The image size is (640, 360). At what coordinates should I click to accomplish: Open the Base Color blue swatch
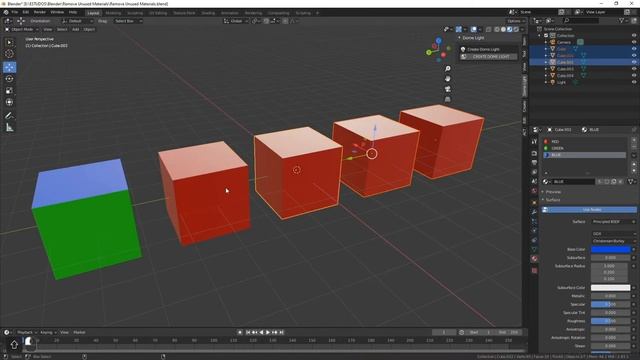pos(611,249)
